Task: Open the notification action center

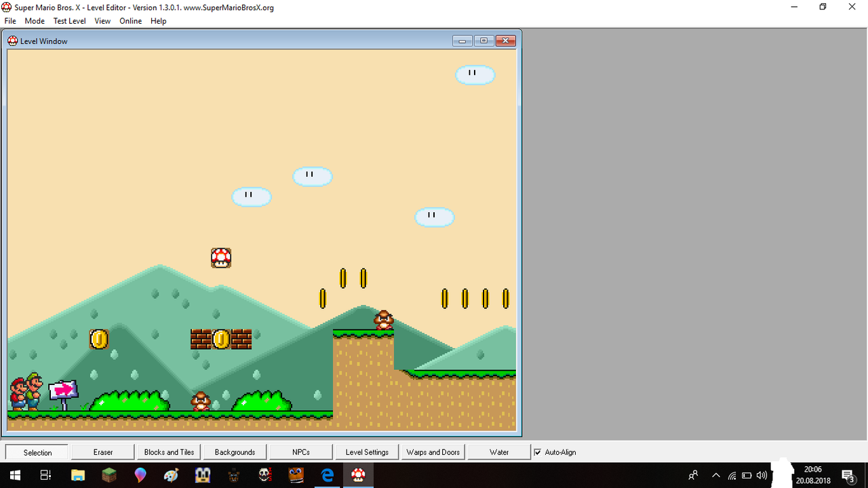Action: click(x=848, y=475)
